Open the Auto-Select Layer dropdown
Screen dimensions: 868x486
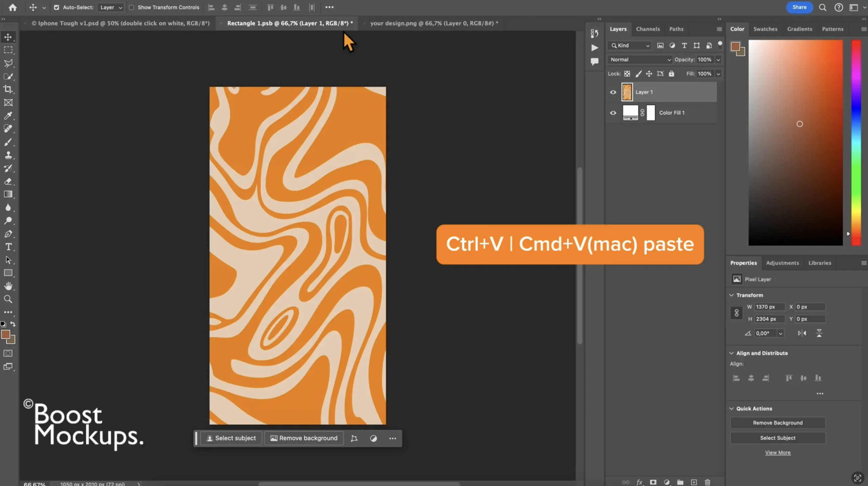[111, 7]
